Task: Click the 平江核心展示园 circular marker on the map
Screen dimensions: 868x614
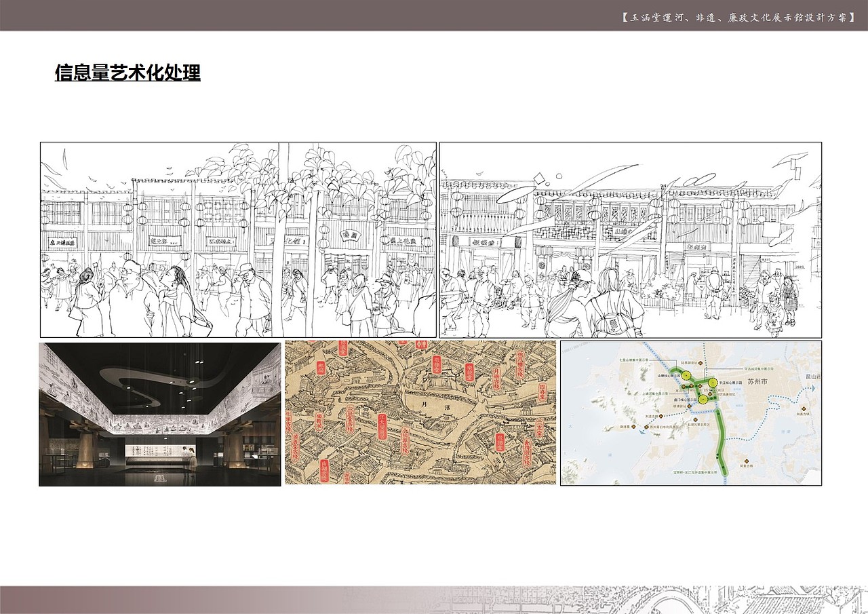Action: click(713, 383)
